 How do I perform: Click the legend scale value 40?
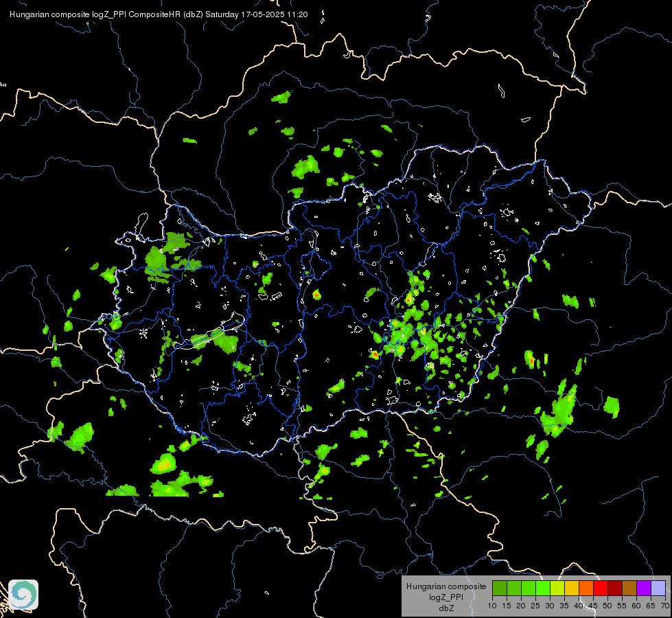579,606
